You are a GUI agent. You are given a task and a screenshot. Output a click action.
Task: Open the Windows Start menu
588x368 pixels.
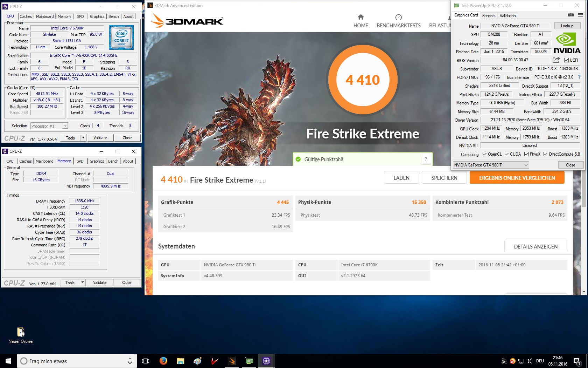click(x=8, y=361)
